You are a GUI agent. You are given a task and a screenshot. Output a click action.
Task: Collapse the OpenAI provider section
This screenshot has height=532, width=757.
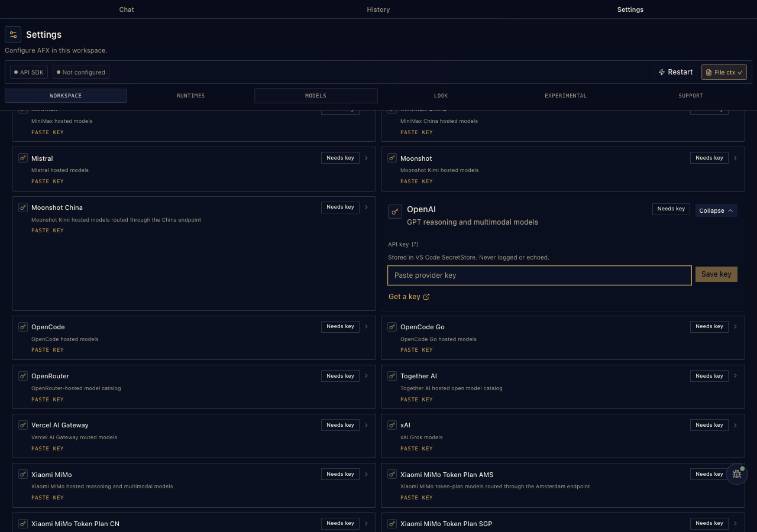point(716,210)
